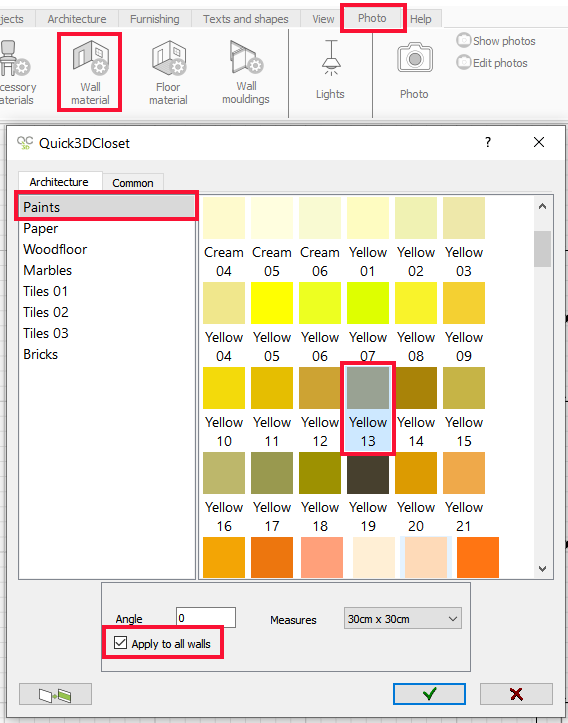Click the scrollbar down arrow in the swatch list
This screenshot has width=568, height=723.
click(x=542, y=569)
